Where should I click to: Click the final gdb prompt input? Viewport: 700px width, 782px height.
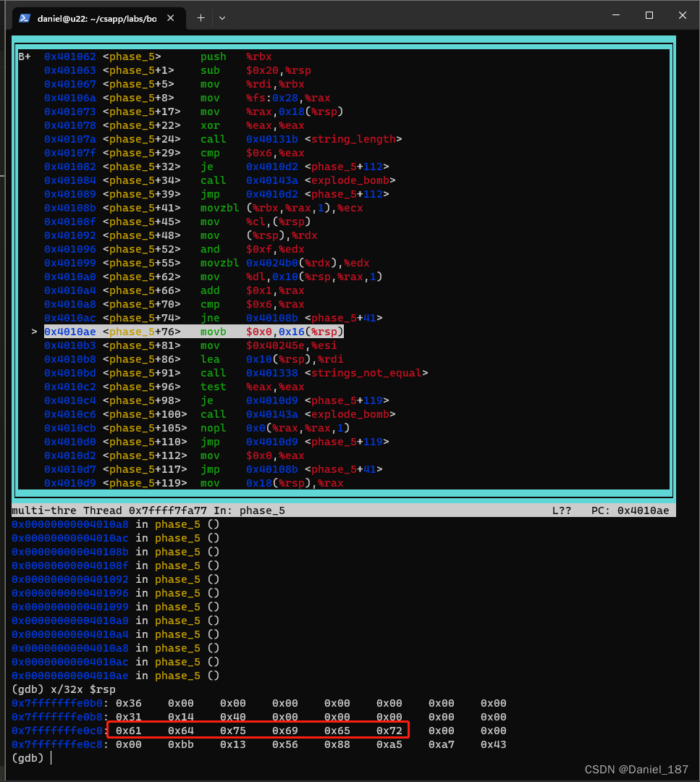click(x=51, y=758)
